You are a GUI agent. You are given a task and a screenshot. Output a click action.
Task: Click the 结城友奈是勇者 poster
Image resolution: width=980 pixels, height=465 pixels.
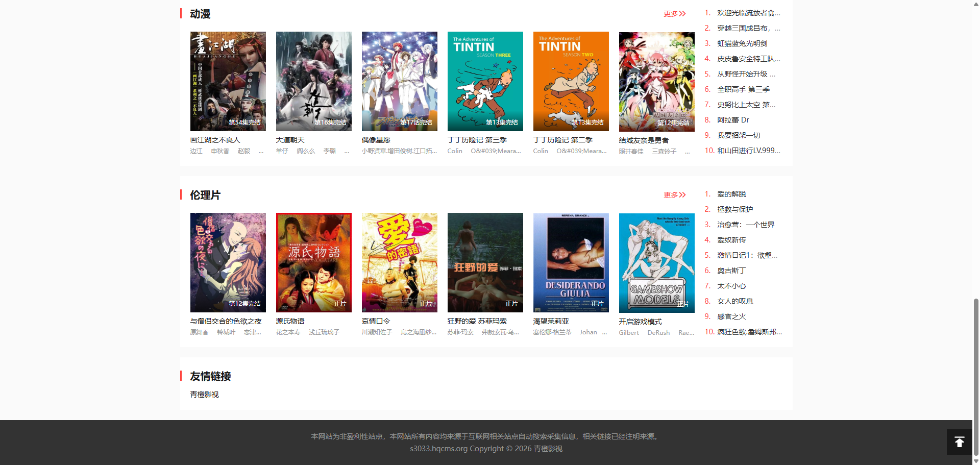pyautogui.click(x=656, y=82)
